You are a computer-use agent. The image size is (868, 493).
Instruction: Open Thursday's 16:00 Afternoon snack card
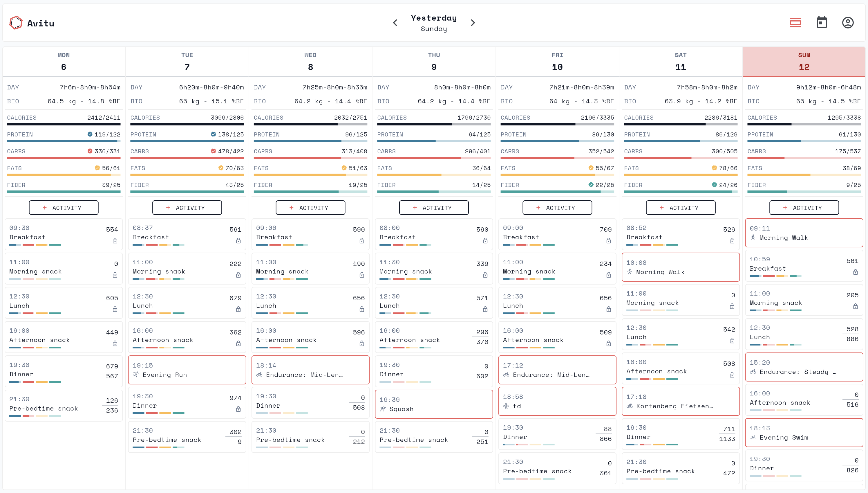point(434,337)
